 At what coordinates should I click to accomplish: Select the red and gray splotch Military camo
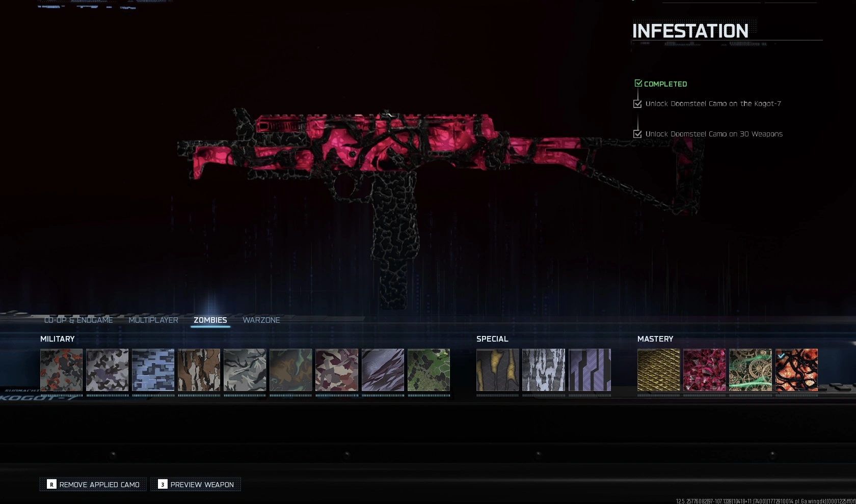tap(61, 370)
